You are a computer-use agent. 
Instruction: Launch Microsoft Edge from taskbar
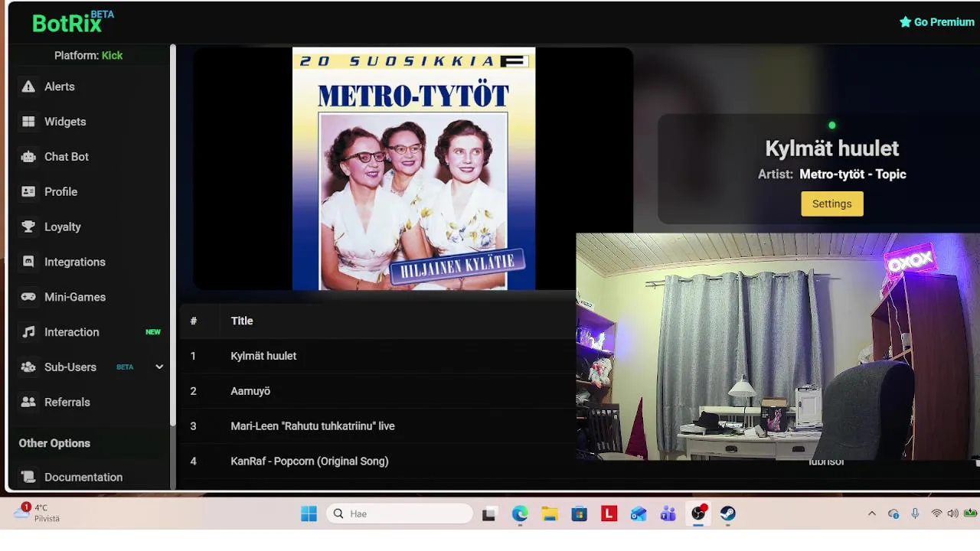click(520, 514)
